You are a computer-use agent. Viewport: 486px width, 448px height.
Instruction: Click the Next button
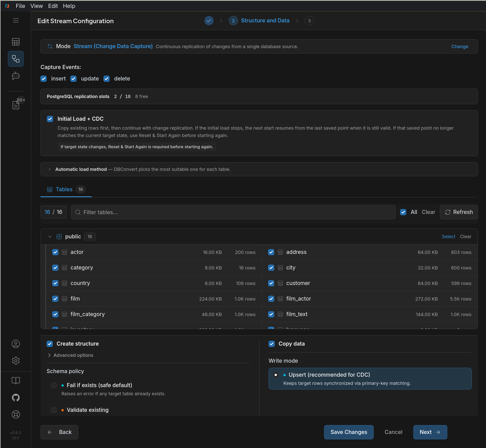pyautogui.click(x=430, y=432)
